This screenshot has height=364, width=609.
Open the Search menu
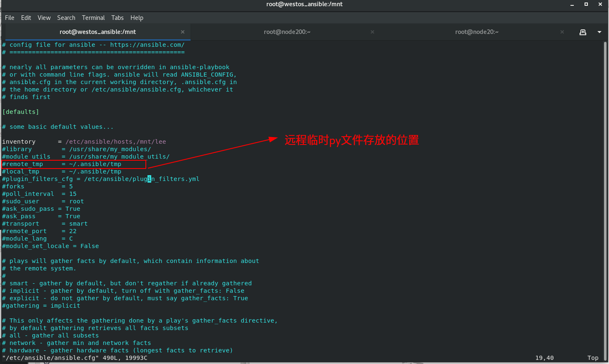66,18
